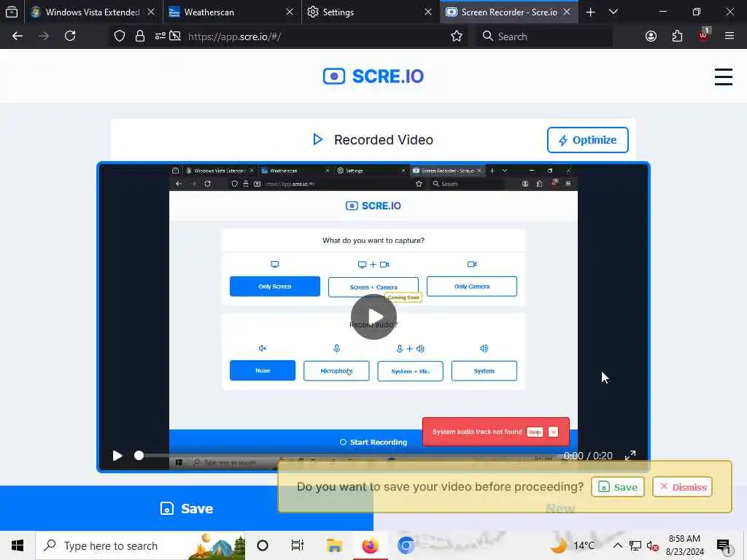Screen dimensions: 747x560
Task: Expand the list all tabs chevron
Action: 614,12
